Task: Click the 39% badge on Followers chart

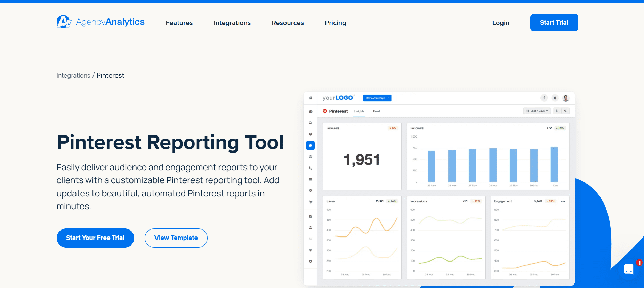Action: tap(560, 128)
